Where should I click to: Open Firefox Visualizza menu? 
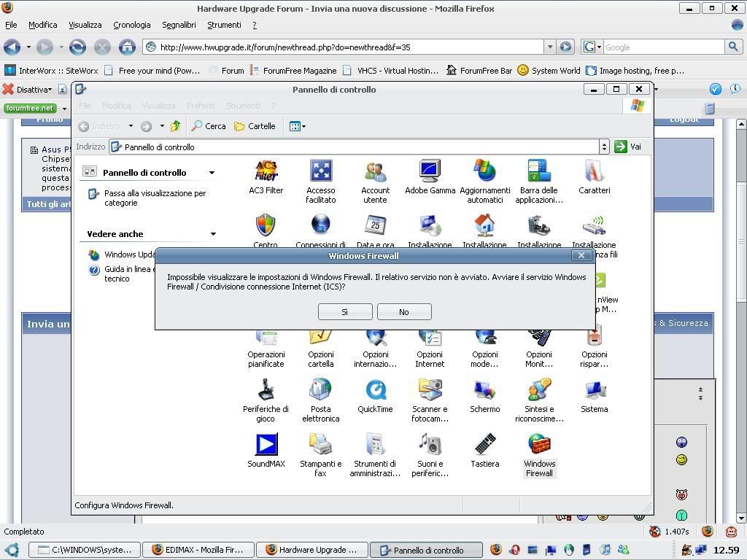pos(85,25)
